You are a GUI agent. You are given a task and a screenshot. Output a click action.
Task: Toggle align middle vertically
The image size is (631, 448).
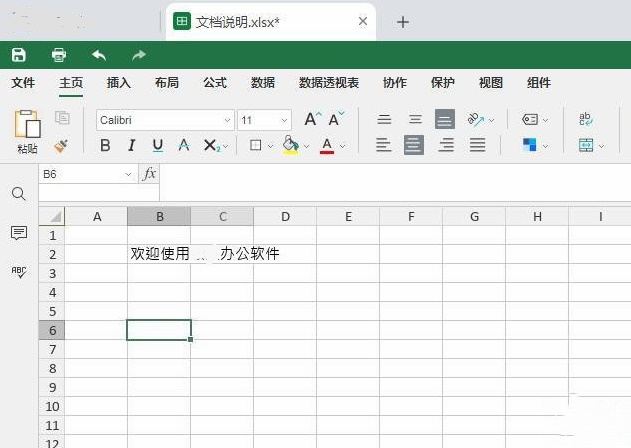coord(415,119)
